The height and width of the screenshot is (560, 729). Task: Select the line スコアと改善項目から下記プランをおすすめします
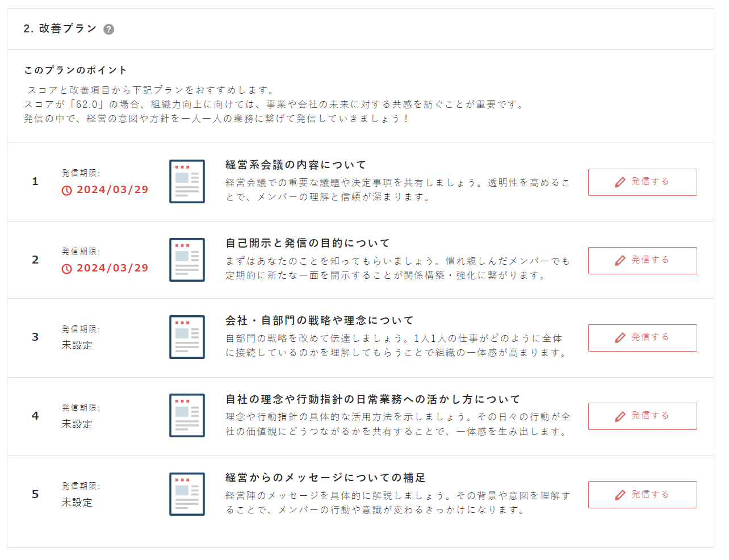pos(152,90)
